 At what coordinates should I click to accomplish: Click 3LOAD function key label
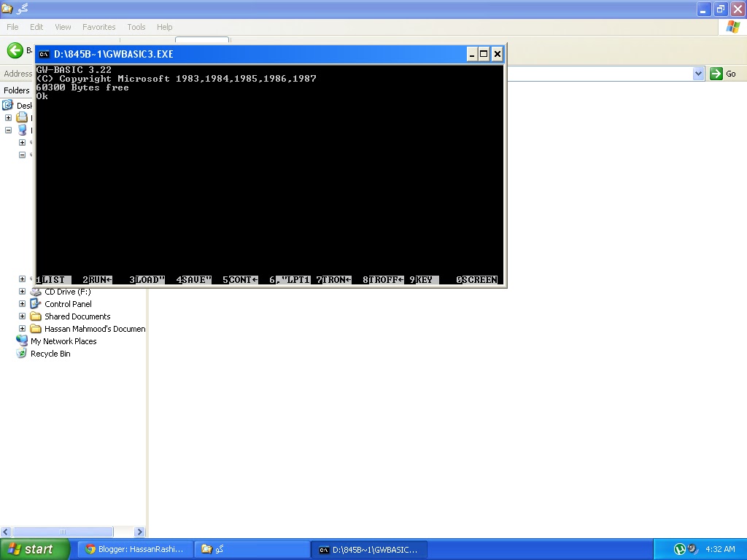click(147, 280)
